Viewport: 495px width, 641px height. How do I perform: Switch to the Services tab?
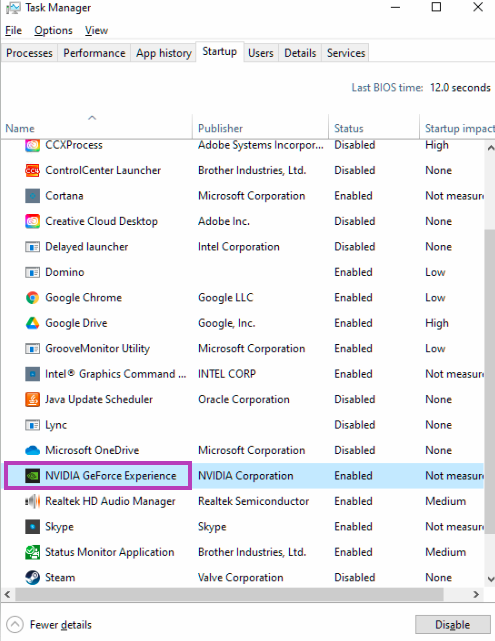tap(346, 53)
